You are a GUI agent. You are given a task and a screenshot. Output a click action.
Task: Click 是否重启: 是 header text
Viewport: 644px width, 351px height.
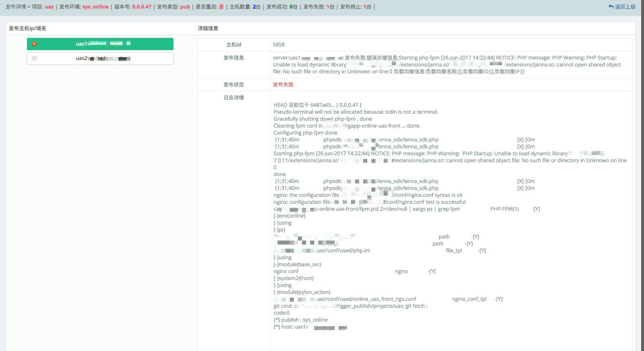click(210, 7)
